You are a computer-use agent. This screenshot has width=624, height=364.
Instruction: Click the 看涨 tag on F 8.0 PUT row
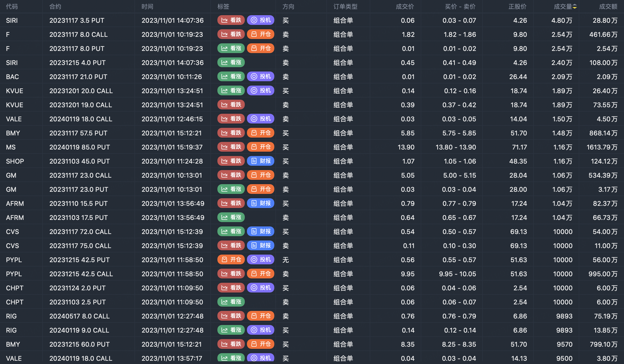(x=231, y=48)
